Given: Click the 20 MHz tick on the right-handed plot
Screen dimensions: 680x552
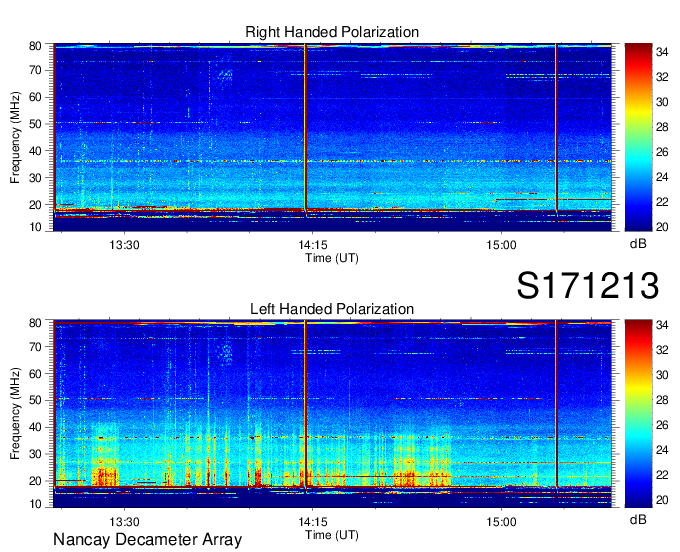Looking at the screenshot, I should [35, 205].
